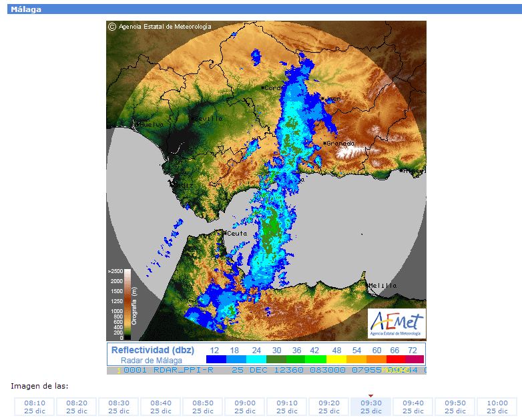The height and width of the screenshot is (420, 522).
Task: Show the 08:30 25 dic image
Action: click(119, 407)
